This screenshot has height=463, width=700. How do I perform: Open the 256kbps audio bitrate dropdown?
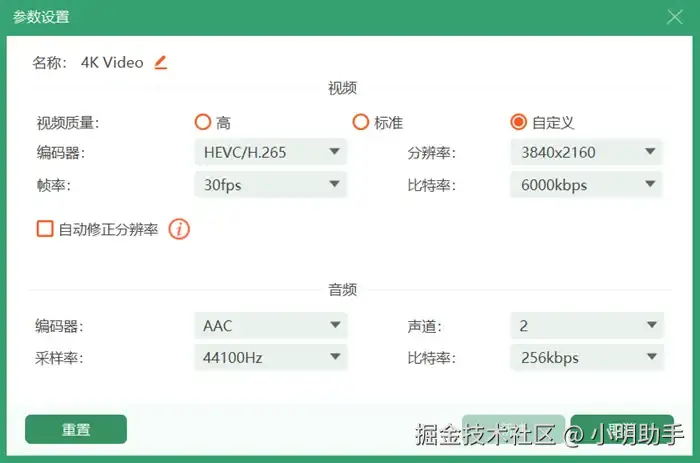pyautogui.click(x=587, y=357)
